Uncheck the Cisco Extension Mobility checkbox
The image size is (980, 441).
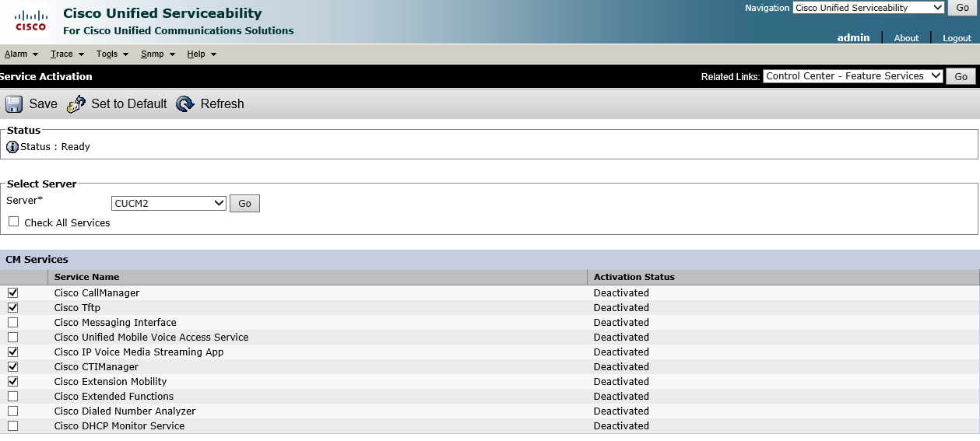click(13, 382)
